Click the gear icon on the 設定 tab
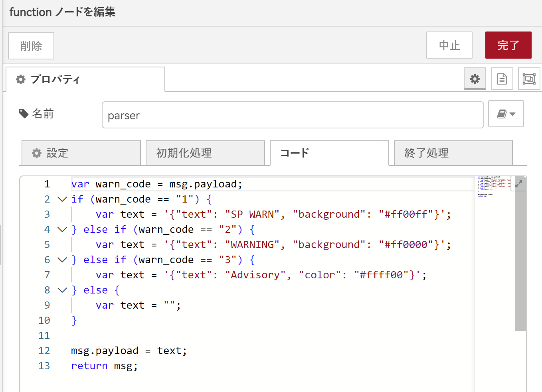This screenshot has width=542, height=392. [x=36, y=153]
